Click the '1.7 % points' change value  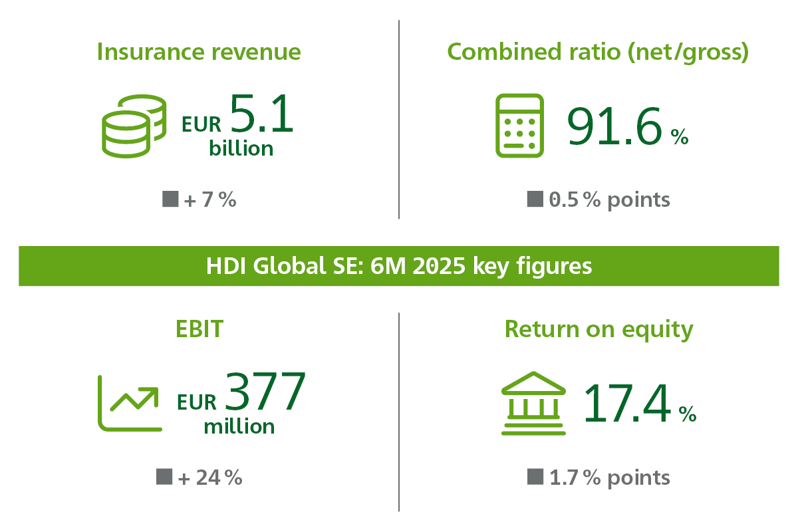[610, 477]
